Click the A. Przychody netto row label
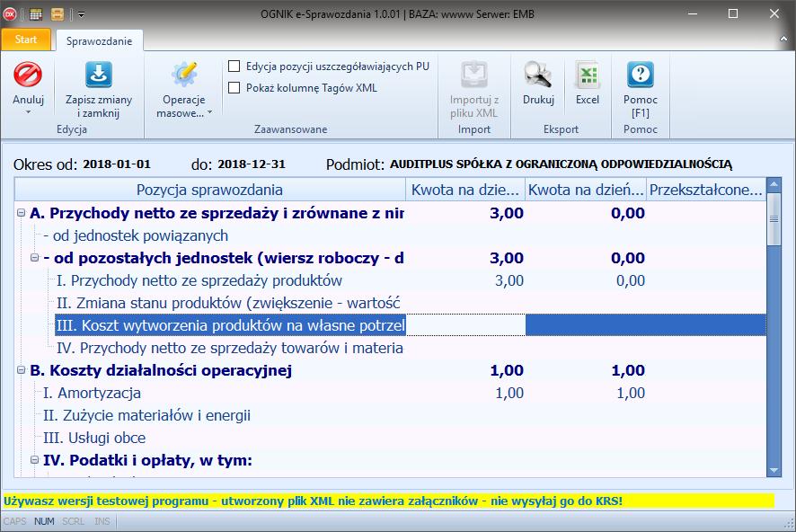Viewport: 796px width, 532px height. pos(217,213)
